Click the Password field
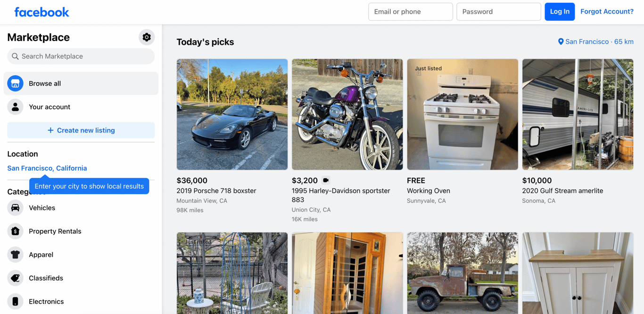The image size is (644, 314). 498,11
